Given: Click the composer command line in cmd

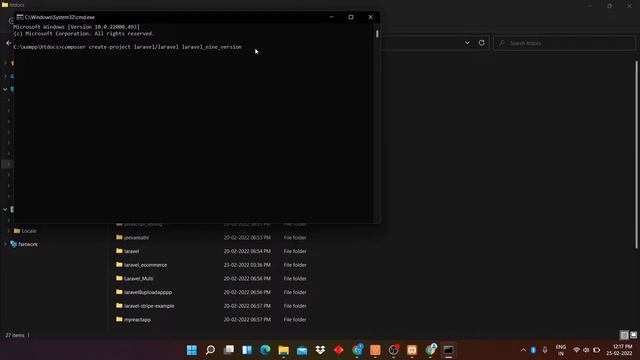Looking at the screenshot, I should (x=127, y=47).
